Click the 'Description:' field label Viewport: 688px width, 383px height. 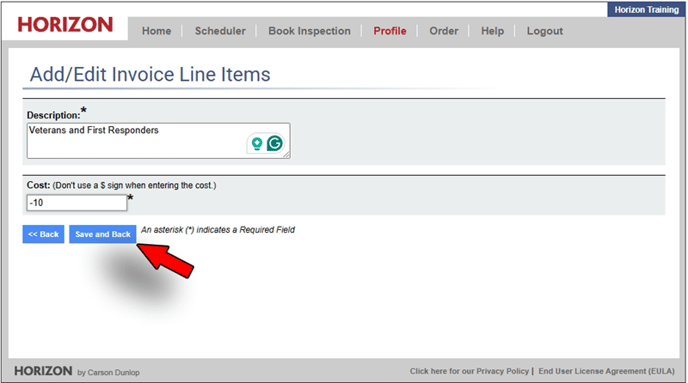(54, 115)
